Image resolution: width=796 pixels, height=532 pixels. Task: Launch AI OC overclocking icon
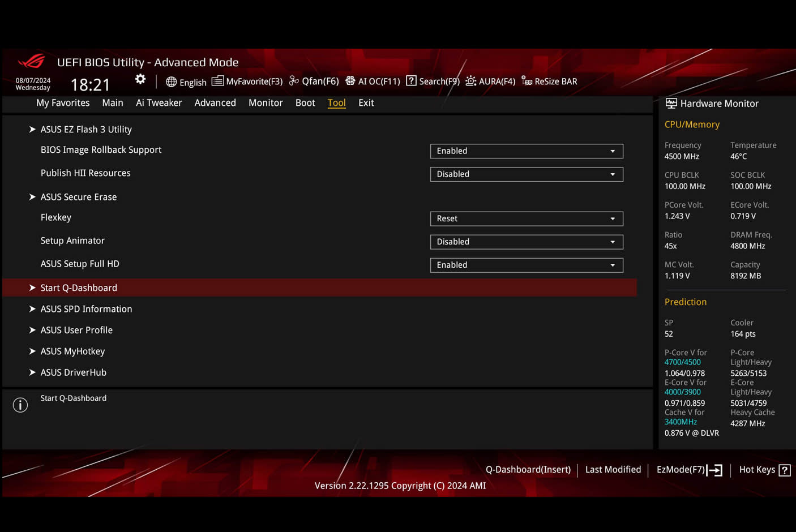[x=350, y=81]
